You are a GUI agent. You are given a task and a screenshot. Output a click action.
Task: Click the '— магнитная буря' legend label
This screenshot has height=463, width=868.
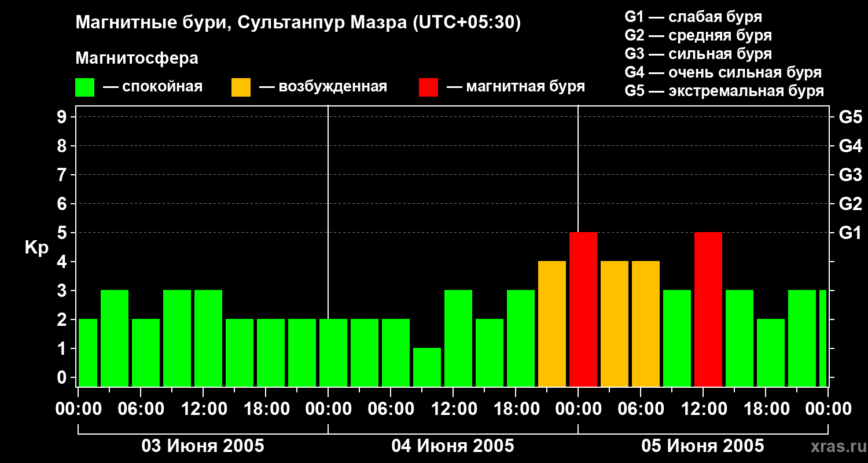(x=516, y=87)
